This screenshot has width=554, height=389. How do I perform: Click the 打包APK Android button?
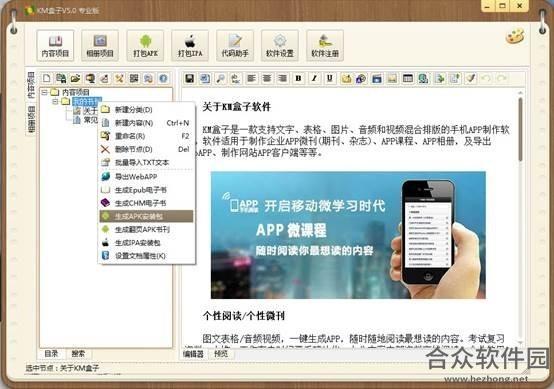pos(145,45)
